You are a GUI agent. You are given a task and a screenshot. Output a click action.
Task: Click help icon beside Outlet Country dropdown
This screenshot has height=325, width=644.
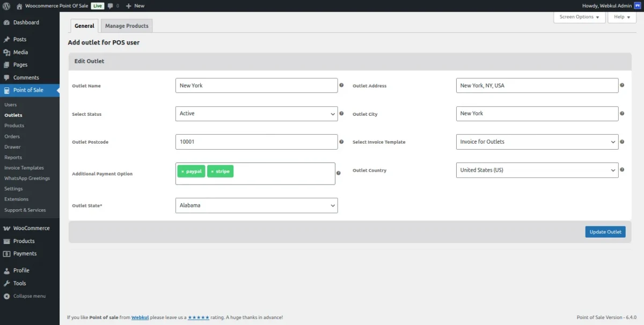622,170
